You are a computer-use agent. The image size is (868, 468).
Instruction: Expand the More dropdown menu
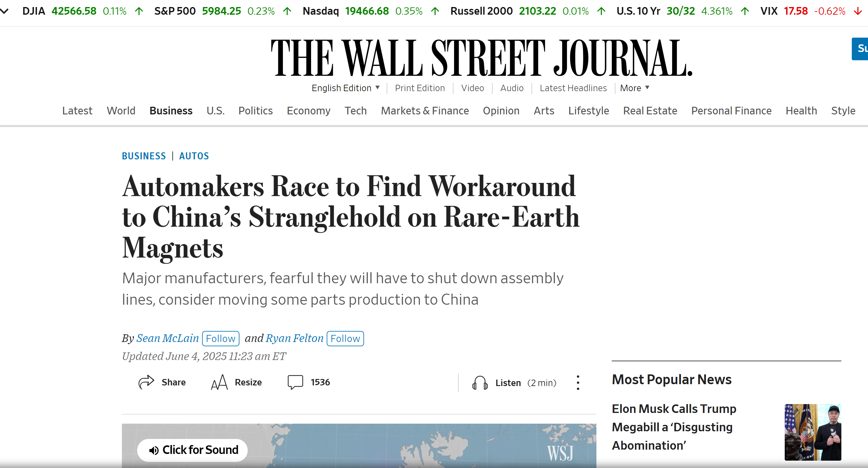click(x=634, y=88)
